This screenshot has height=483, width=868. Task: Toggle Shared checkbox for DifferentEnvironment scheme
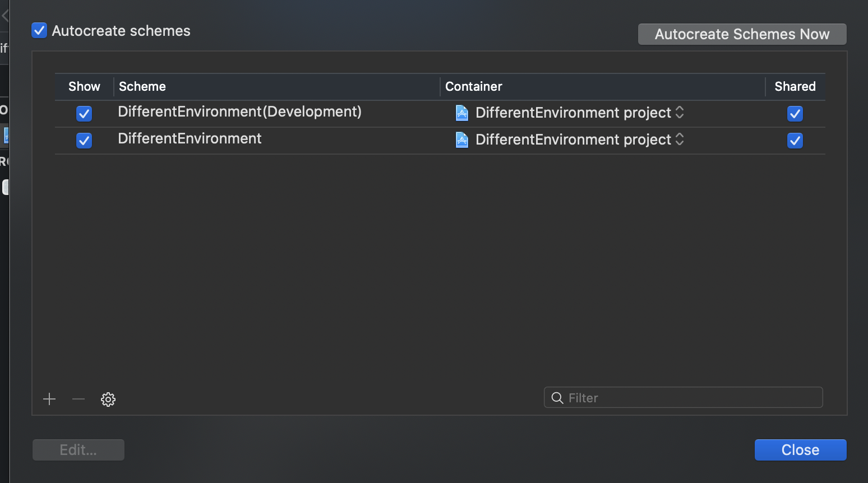tap(795, 140)
